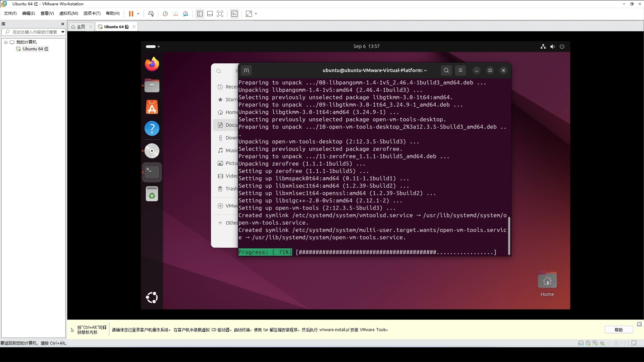This screenshot has height=362, width=644.
Task: Click the 帮助 button in the info bar
Action: point(619,330)
